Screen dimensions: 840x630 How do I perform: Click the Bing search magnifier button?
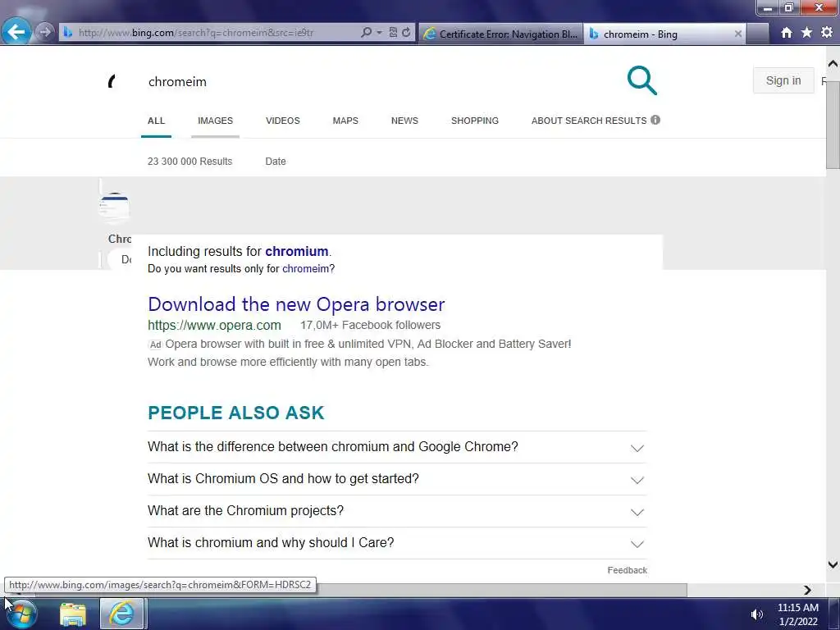coord(641,80)
